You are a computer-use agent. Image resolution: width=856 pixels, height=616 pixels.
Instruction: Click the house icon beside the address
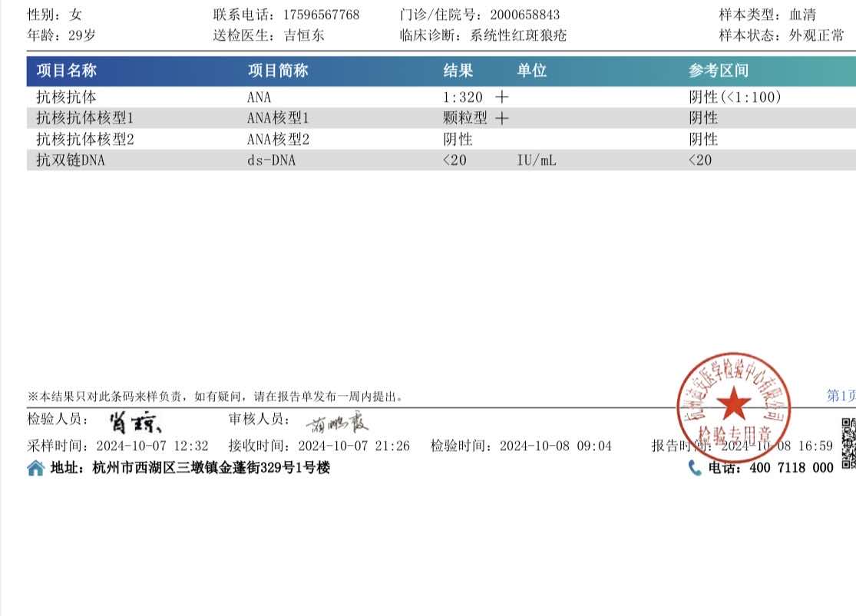[35, 468]
